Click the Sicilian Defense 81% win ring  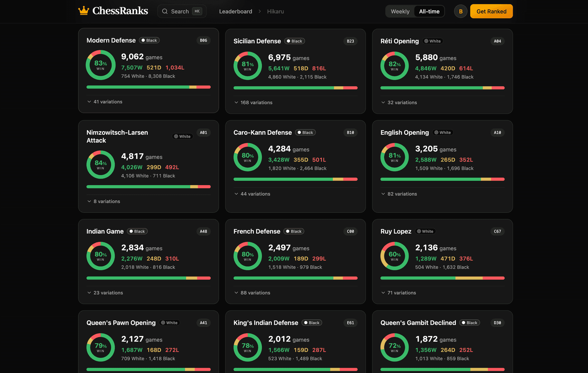click(x=248, y=66)
